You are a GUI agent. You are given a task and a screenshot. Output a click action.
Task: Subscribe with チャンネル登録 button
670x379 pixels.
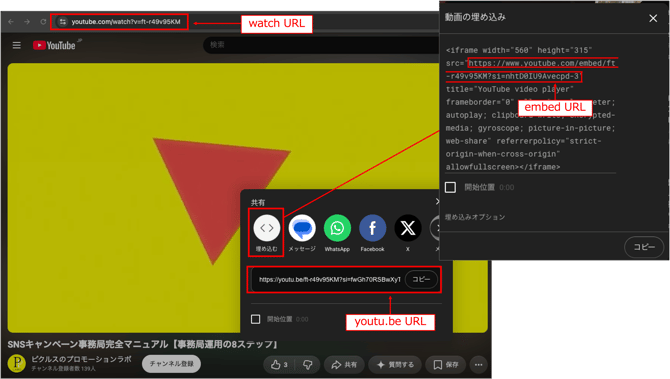tap(171, 364)
